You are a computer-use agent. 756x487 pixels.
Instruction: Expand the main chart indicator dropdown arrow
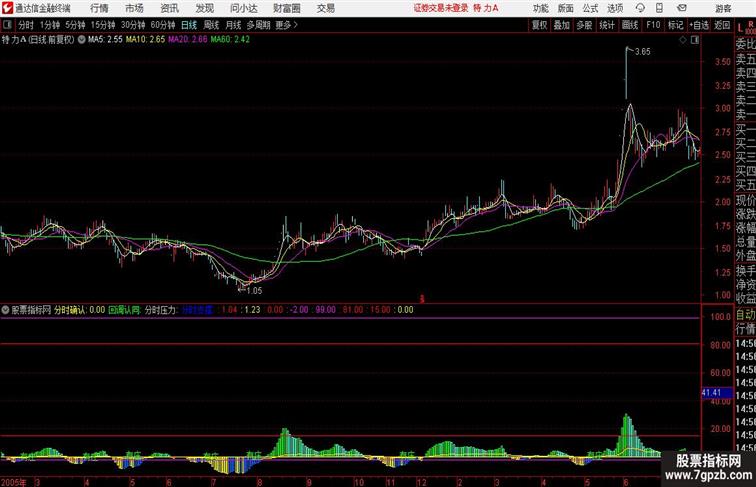click(81, 40)
